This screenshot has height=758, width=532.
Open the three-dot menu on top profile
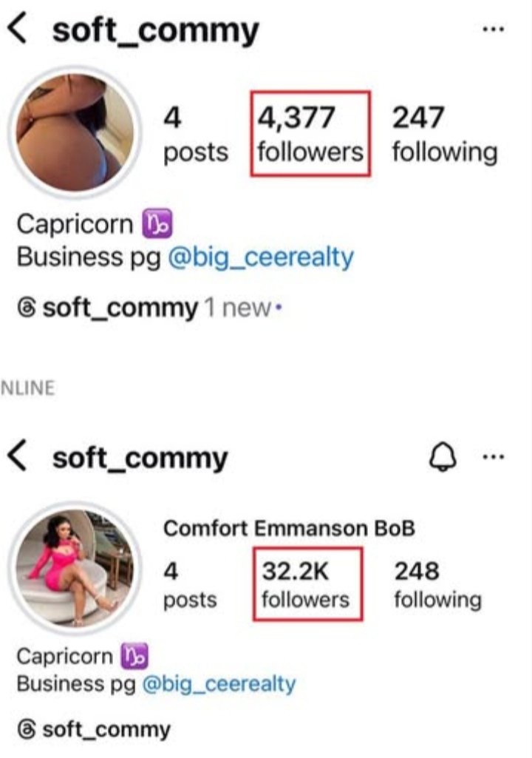[x=494, y=29]
